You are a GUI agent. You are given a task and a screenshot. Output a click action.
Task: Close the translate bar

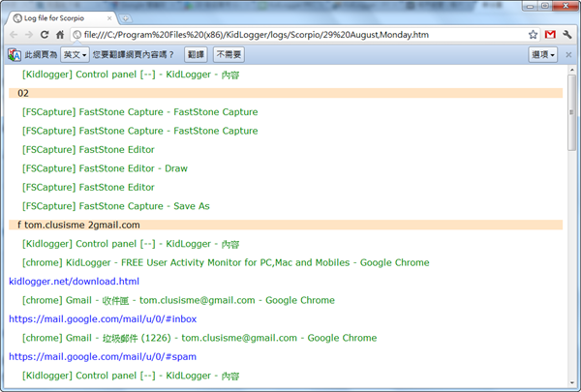click(x=568, y=55)
